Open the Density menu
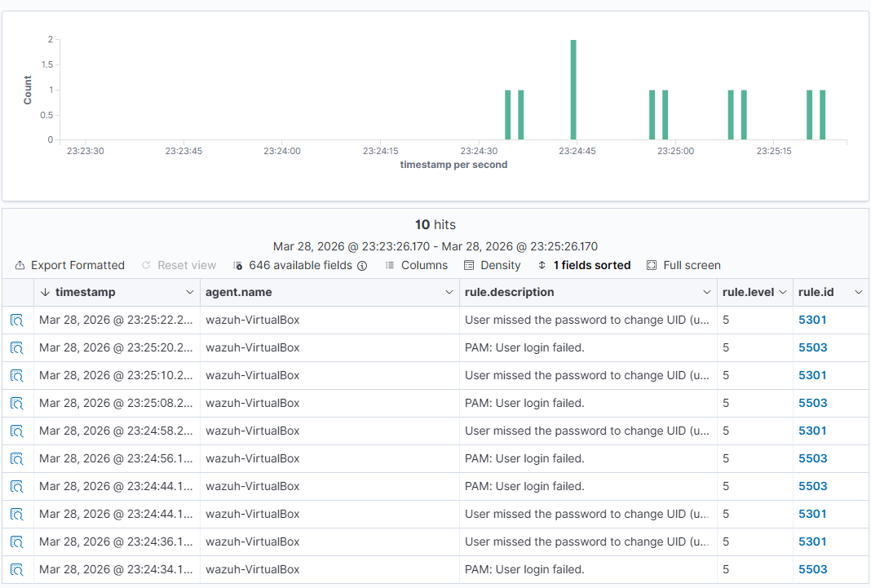The image size is (871, 588). (493, 265)
